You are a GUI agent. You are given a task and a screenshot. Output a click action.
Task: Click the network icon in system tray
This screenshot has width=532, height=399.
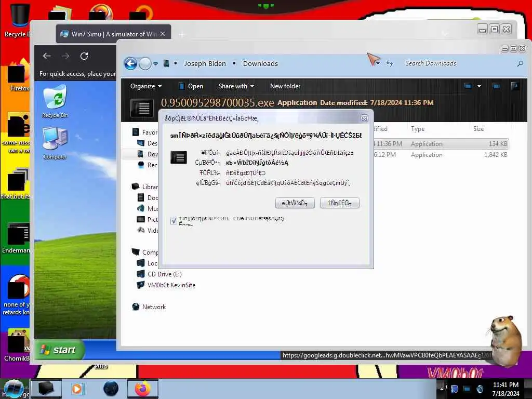(x=467, y=389)
